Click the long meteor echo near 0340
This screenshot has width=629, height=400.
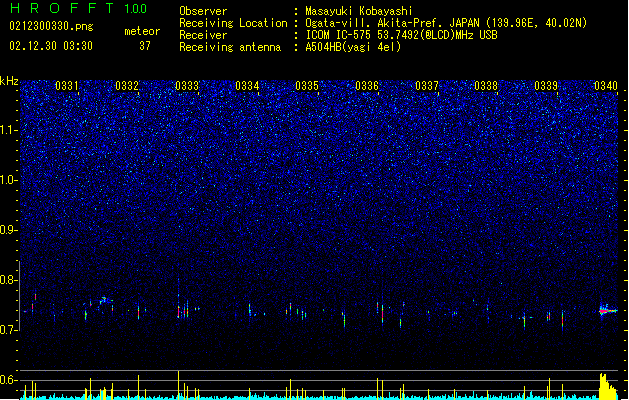point(608,311)
